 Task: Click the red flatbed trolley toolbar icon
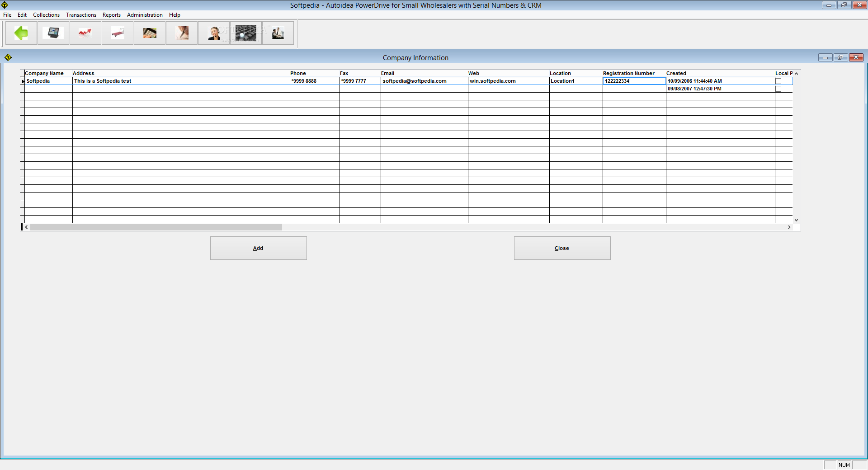click(118, 33)
